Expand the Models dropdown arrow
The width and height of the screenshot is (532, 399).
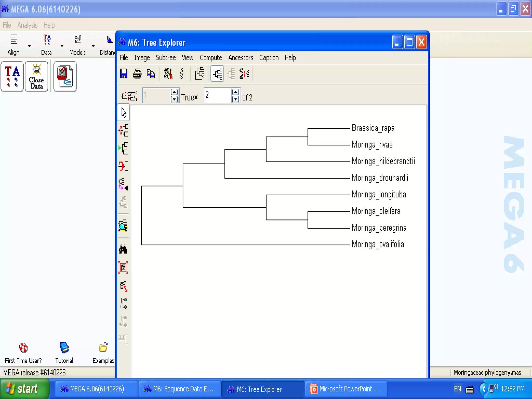tap(93, 46)
